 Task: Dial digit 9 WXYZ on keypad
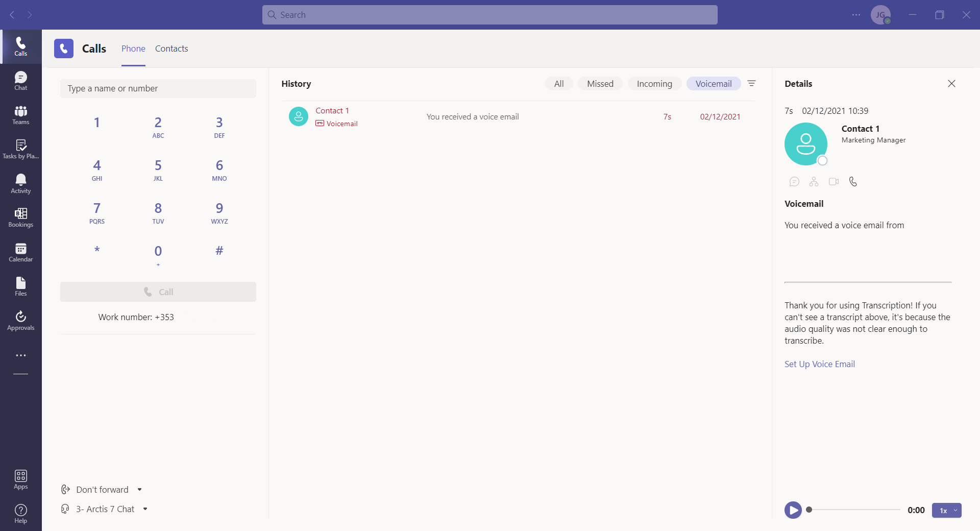[x=219, y=212]
